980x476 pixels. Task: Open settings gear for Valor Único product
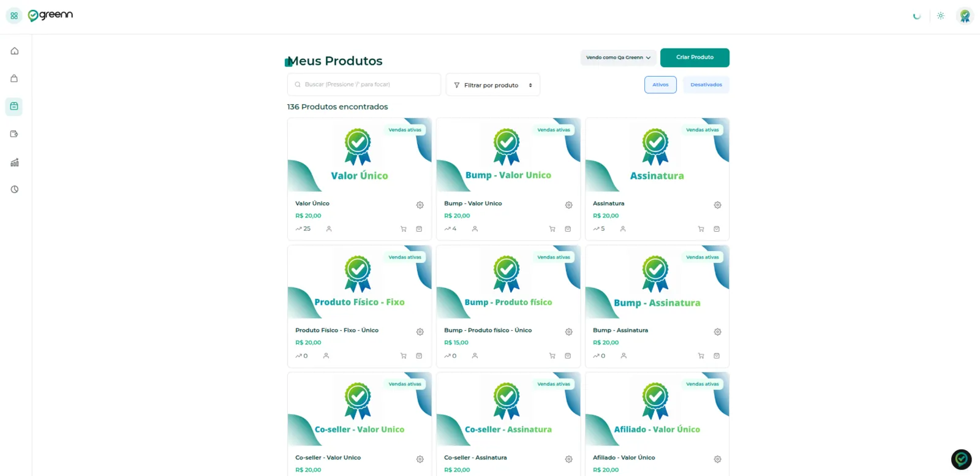(420, 205)
